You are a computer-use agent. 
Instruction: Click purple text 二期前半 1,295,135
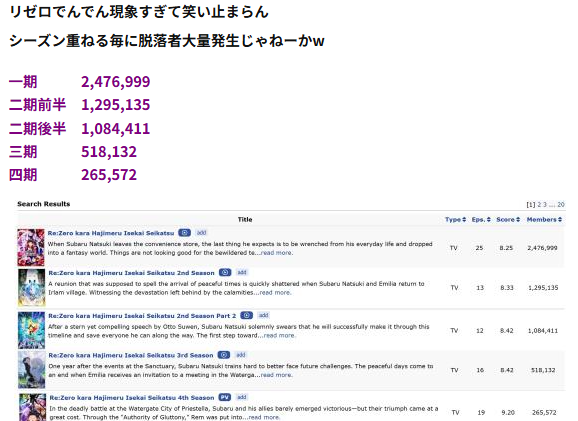tap(79, 105)
